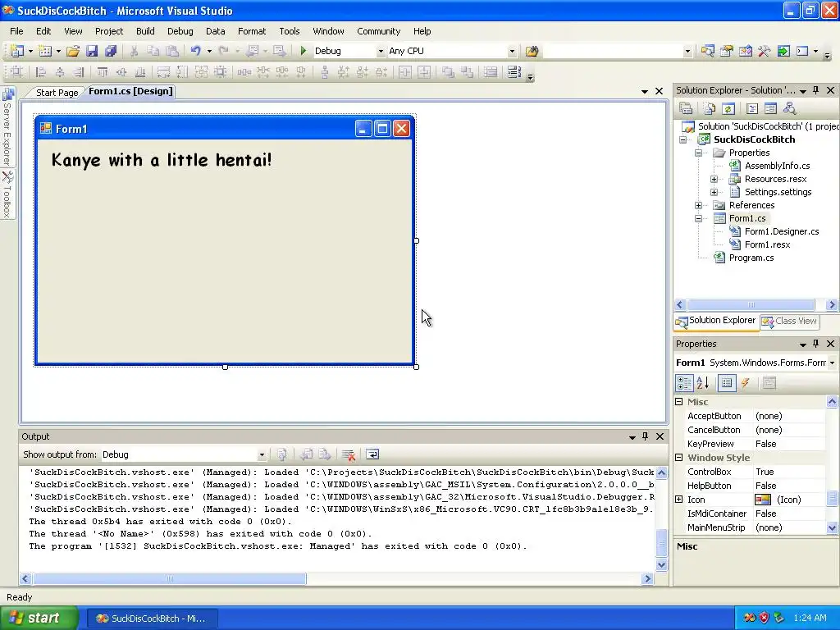Open the collapsed Toolbox side tab
The image size is (840, 630).
[7, 195]
